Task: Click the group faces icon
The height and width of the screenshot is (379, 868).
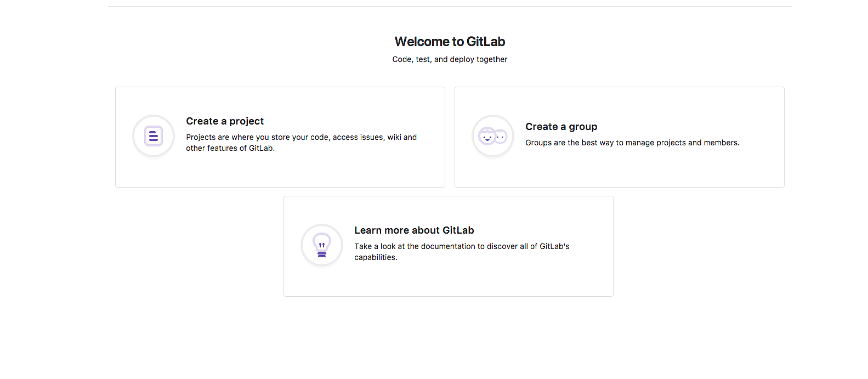Action: (493, 136)
